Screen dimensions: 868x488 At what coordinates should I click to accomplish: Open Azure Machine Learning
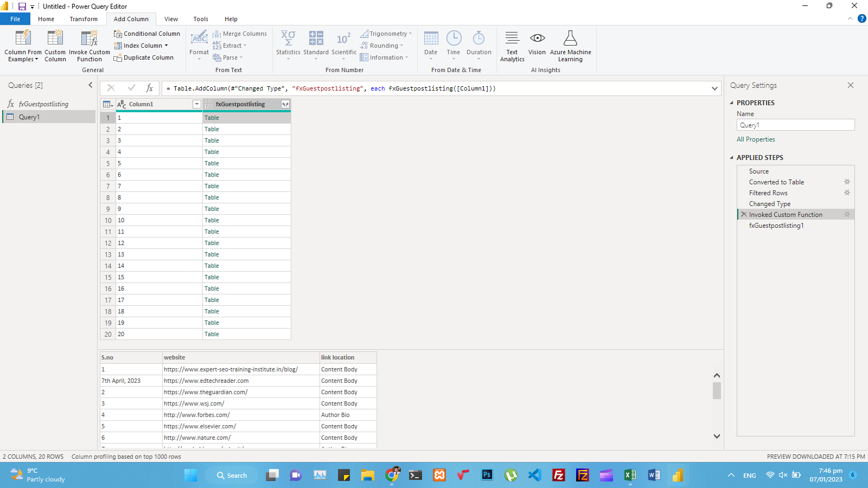570,46
